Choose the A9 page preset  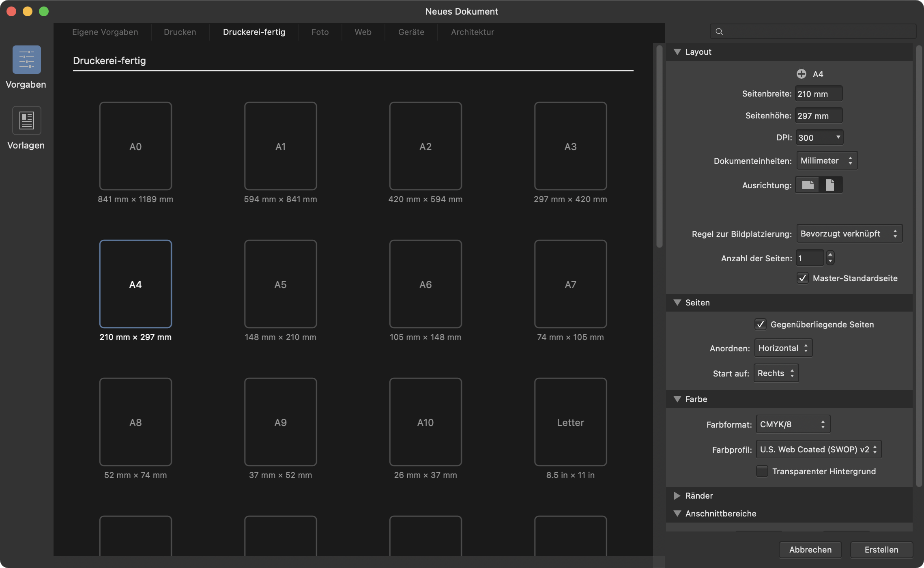coord(280,422)
